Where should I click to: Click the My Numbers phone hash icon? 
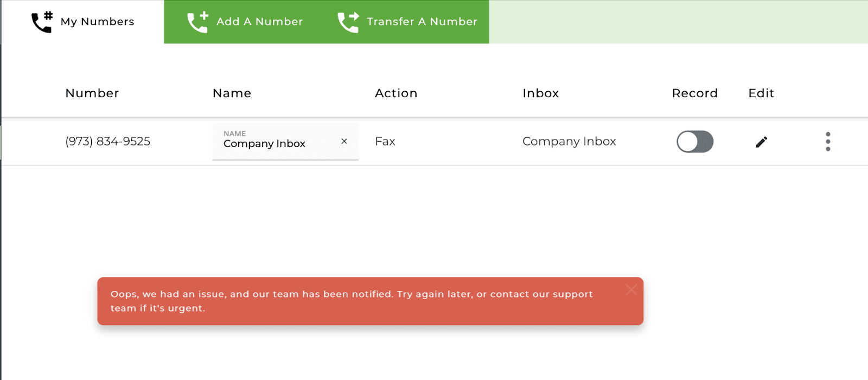pyautogui.click(x=42, y=22)
